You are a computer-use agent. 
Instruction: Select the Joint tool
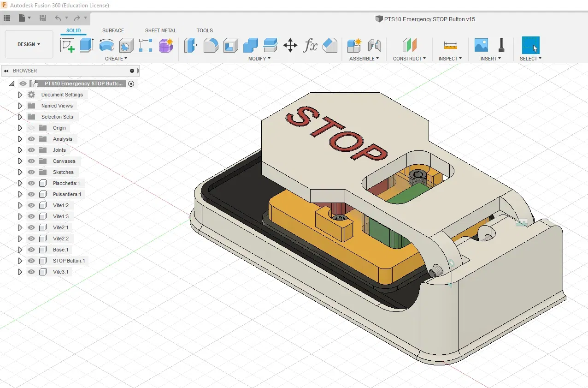[375, 45]
